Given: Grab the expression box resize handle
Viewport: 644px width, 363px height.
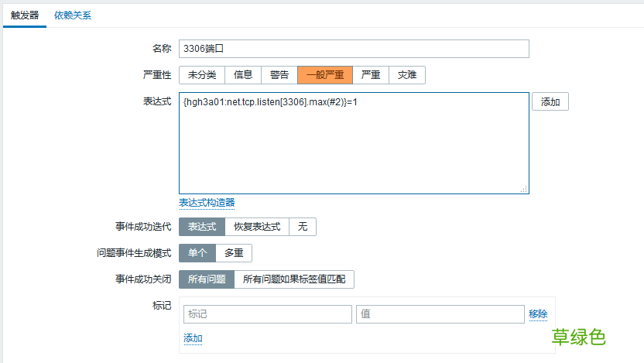Looking at the screenshot, I should (524, 189).
